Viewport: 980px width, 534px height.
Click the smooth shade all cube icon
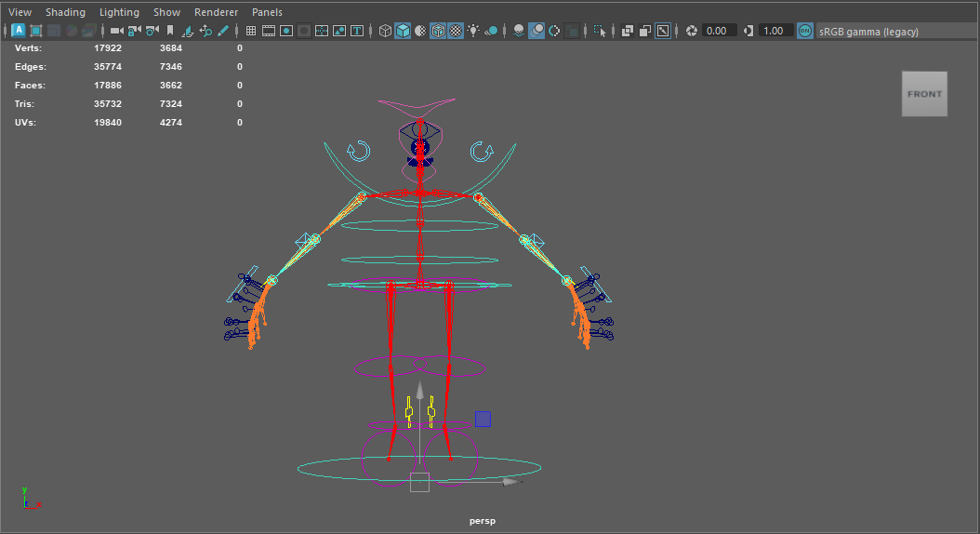click(x=403, y=31)
